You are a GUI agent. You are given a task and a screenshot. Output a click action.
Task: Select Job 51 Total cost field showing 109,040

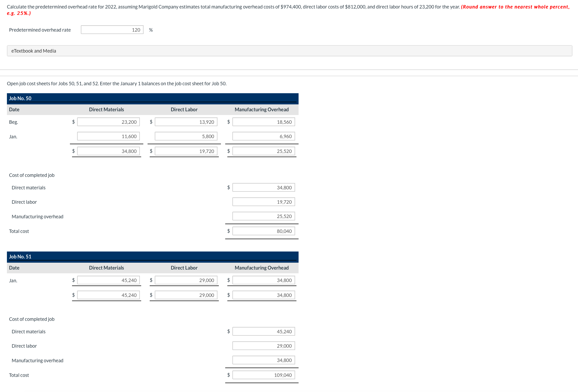click(x=263, y=375)
